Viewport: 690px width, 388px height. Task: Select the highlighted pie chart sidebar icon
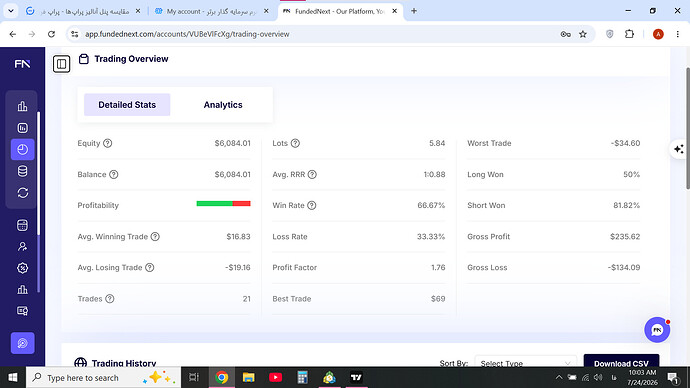pos(22,149)
